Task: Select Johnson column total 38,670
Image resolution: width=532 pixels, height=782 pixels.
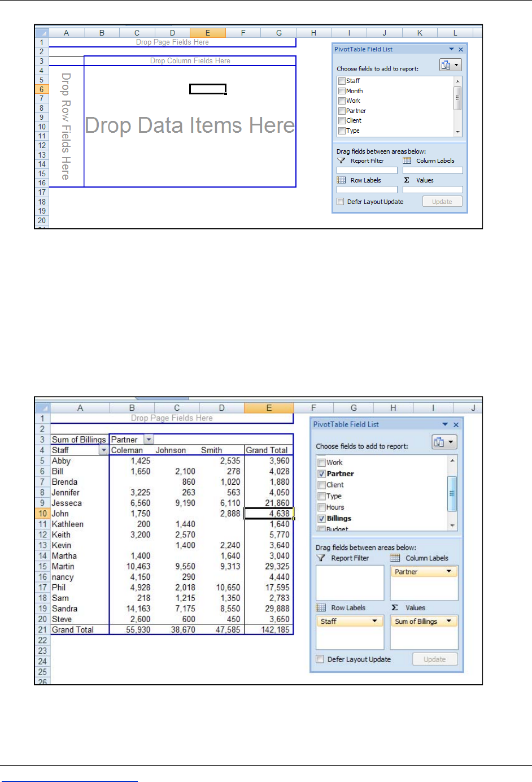Action: point(177,629)
